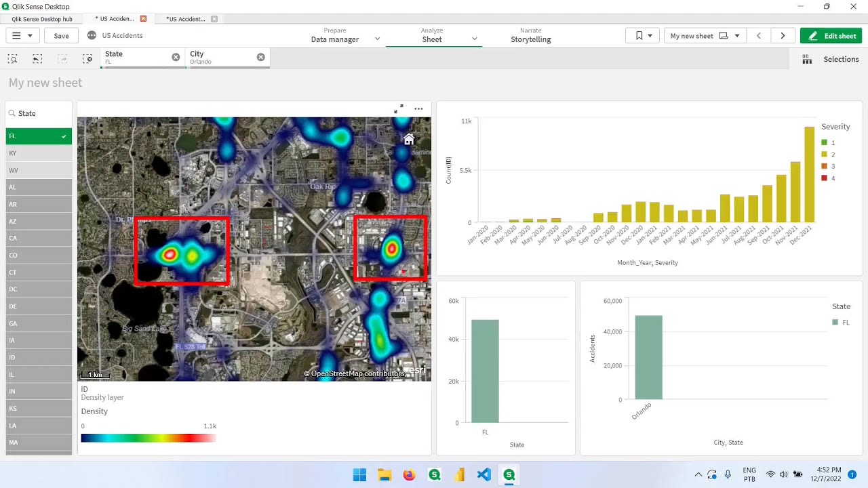The image size is (868, 488).
Task: Open the map chart three-dot options menu
Action: [x=418, y=108]
